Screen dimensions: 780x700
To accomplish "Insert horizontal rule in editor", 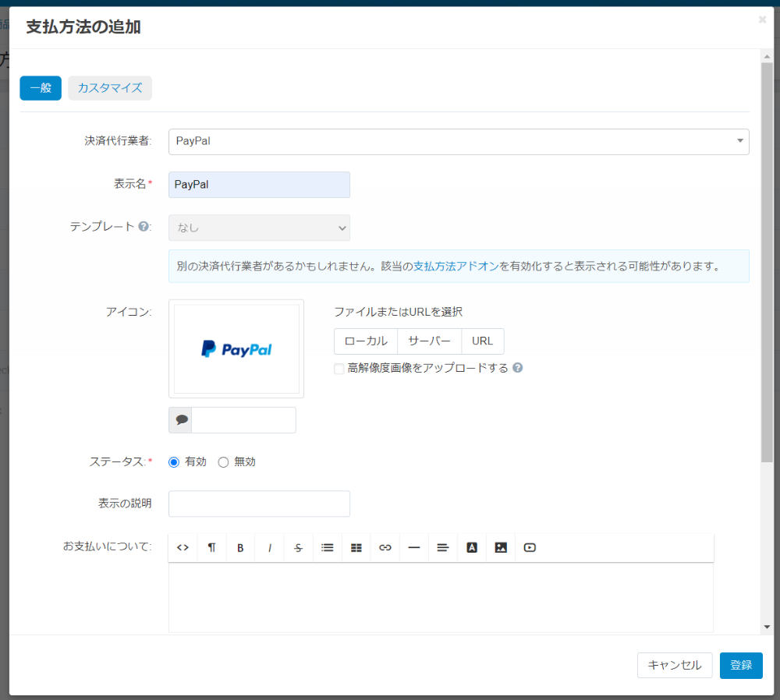I will pyautogui.click(x=414, y=547).
